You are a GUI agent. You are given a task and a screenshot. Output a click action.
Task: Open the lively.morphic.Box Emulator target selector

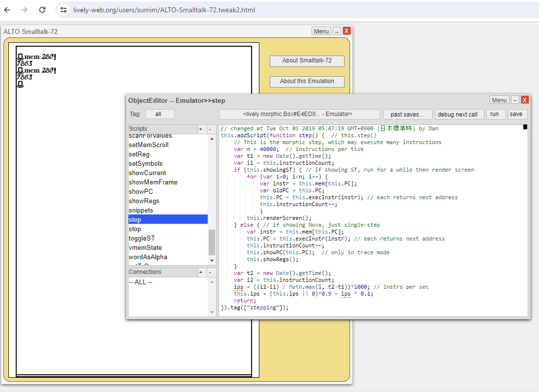(x=299, y=114)
